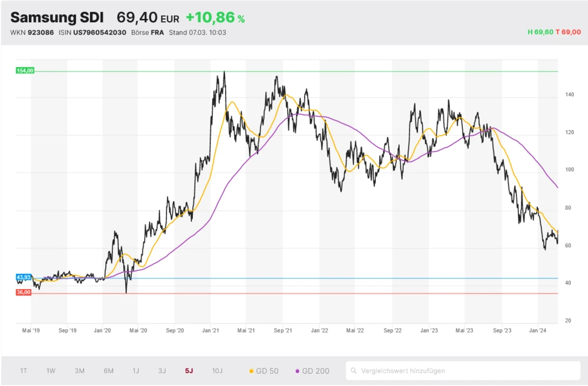Select the 1T time range

24,371
